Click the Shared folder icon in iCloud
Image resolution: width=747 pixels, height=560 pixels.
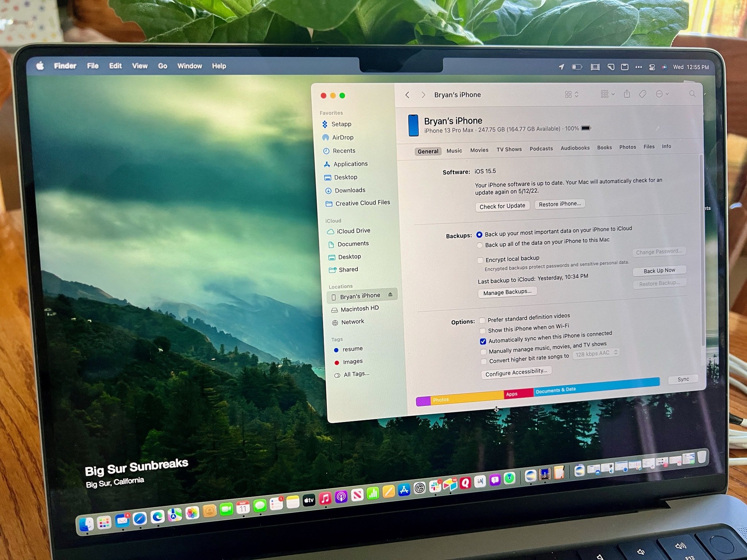pyautogui.click(x=332, y=269)
